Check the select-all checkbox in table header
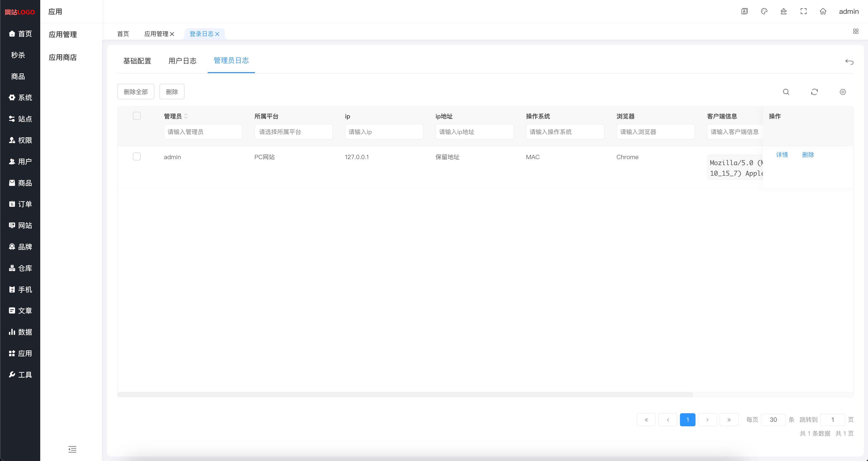 point(137,116)
